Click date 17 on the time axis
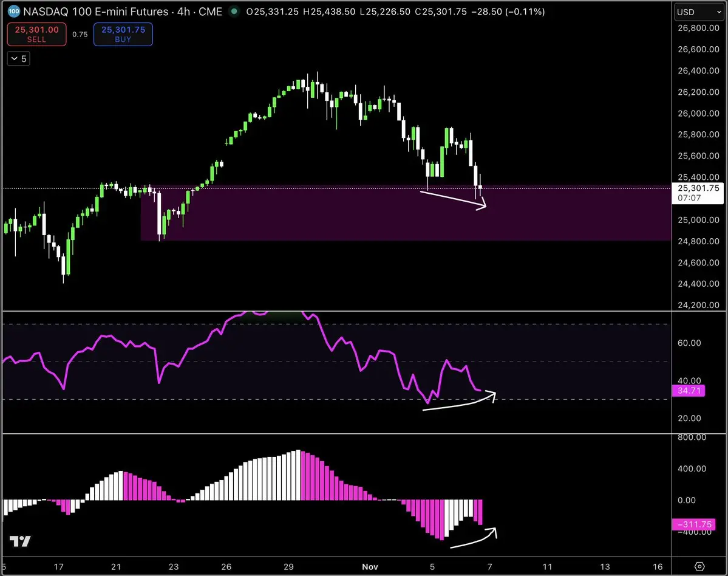 (x=58, y=567)
